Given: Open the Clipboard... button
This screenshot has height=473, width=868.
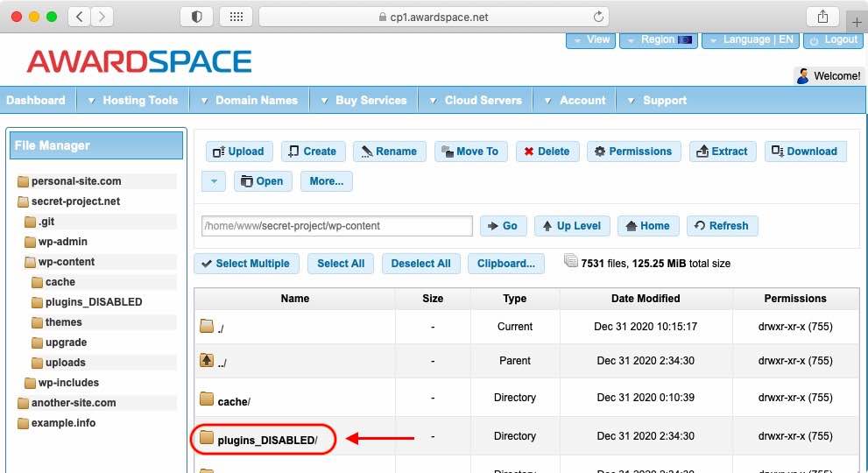Looking at the screenshot, I should tap(506, 264).
